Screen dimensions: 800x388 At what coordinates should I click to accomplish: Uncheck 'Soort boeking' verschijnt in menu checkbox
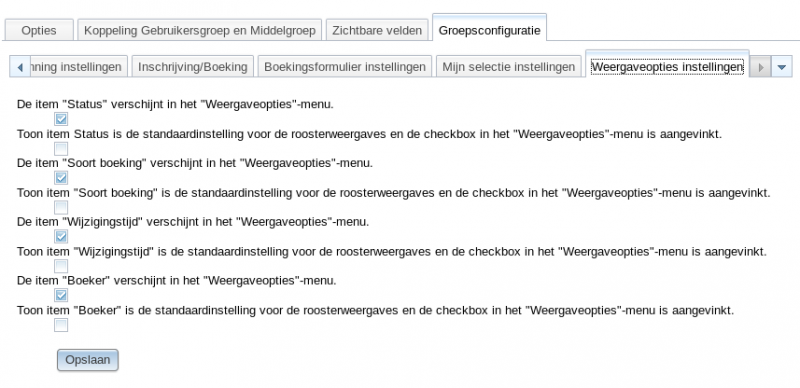tap(61, 178)
